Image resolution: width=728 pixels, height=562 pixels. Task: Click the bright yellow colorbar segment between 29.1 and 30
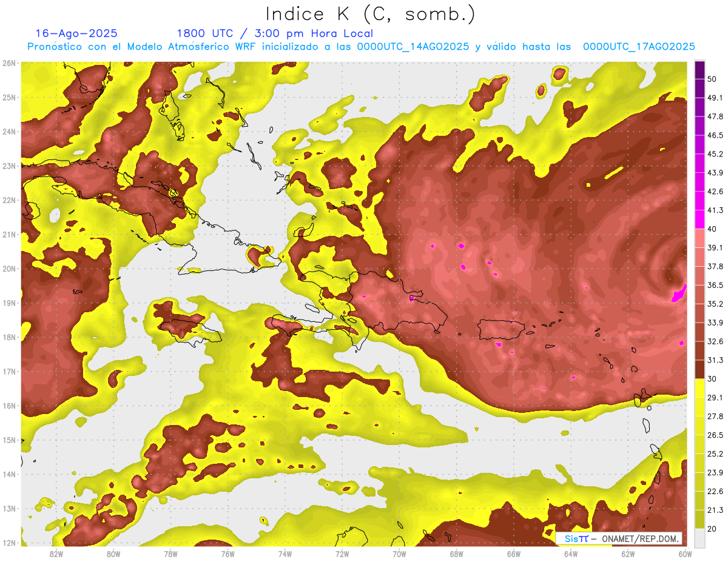(x=699, y=388)
